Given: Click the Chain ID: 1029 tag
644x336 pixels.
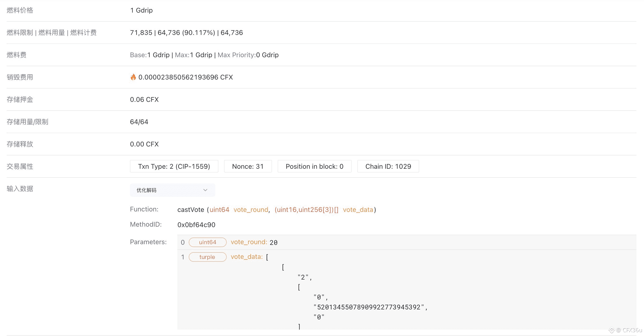Looking at the screenshot, I should pyautogui.click(x=388, y=166).
